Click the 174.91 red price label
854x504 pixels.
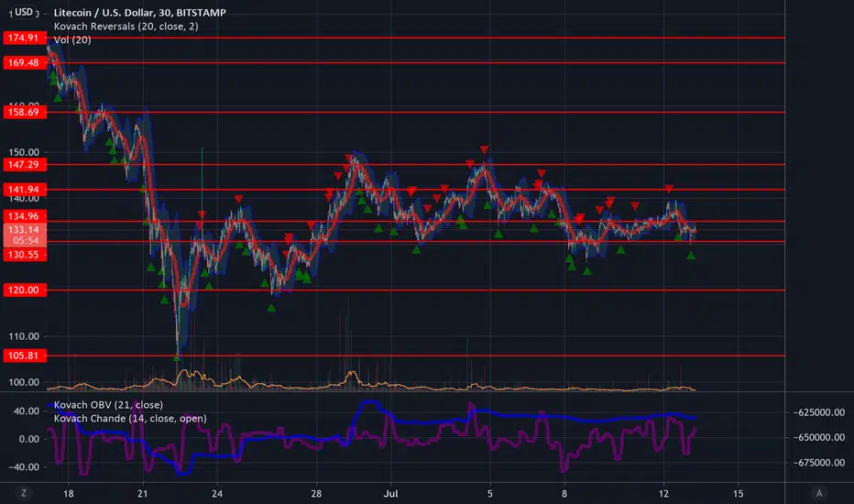[25, 38]
